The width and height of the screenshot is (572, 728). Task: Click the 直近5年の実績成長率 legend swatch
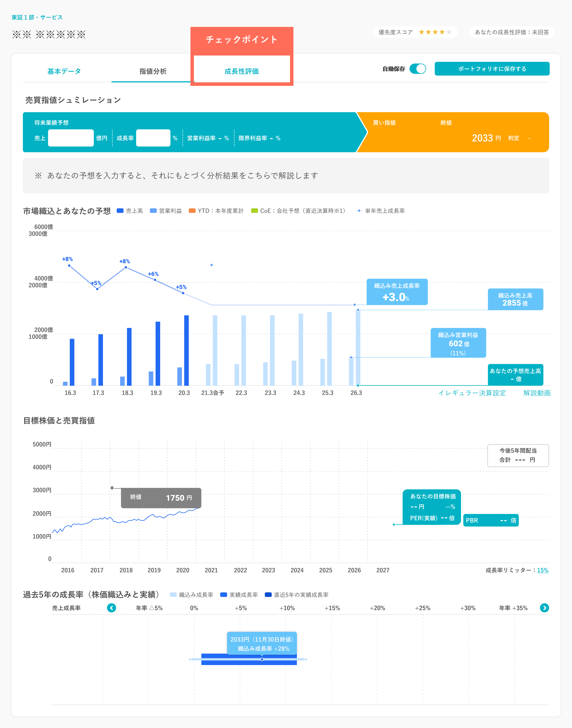268,595
